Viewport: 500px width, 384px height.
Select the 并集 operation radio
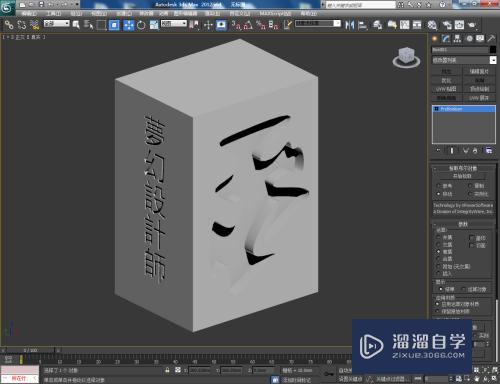pos(439,237)
